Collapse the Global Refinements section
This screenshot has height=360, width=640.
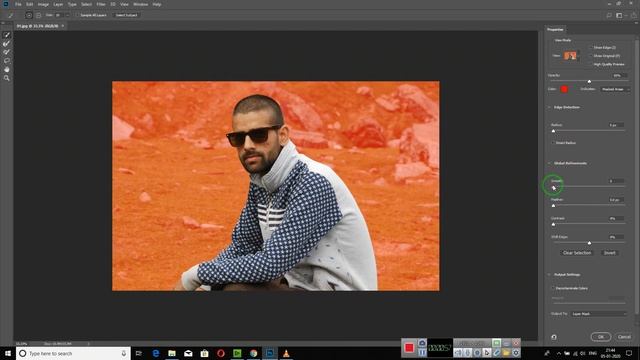click(549, 163)
